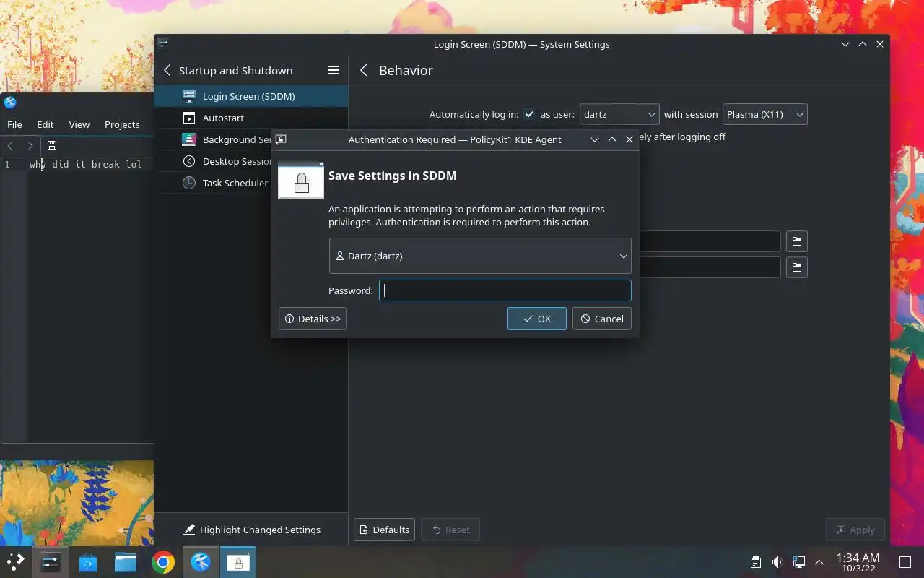Open Background Services settings
This screenshot has width=924, height=578.
click(x=213, y=139)
